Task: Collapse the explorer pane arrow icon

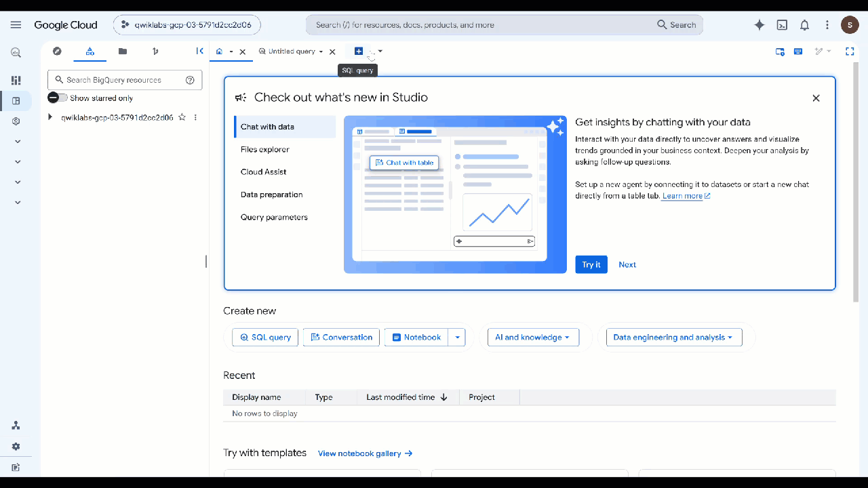Action: coord(199,51)
